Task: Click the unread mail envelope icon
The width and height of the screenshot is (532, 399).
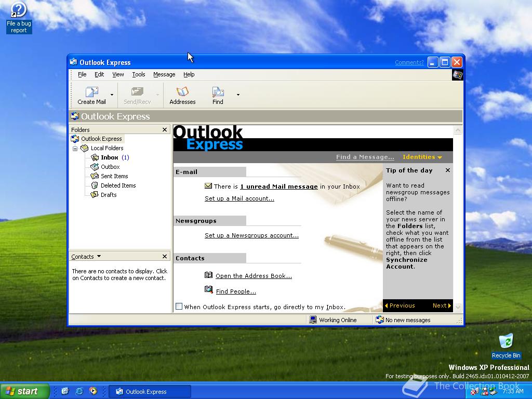Action: coord(208,186)
